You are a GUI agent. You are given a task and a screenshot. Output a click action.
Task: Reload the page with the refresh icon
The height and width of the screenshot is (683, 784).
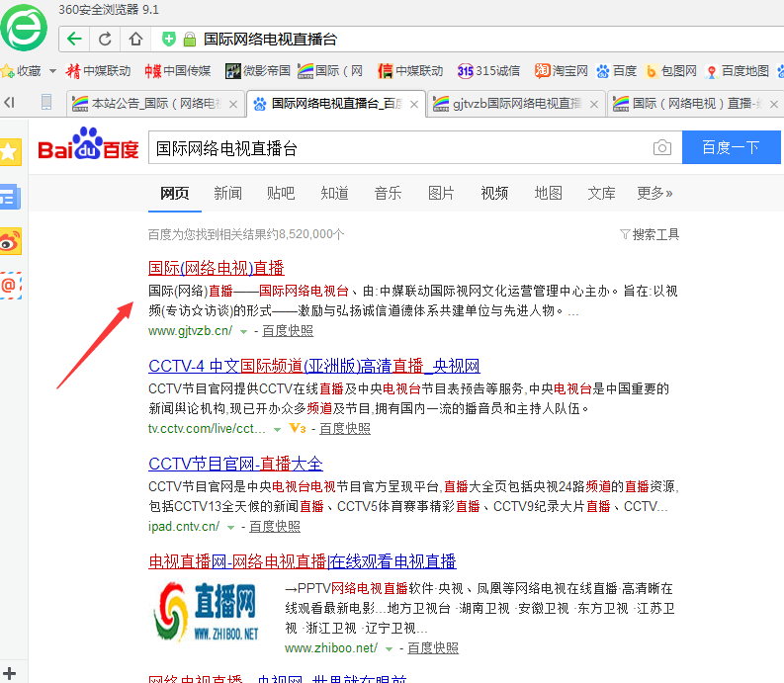click(105, 39)
